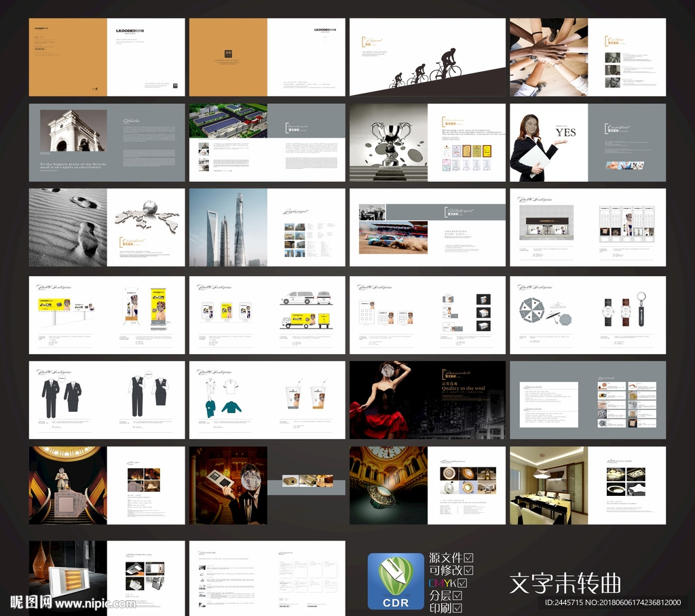Click the umbrella pattern graphic
The height and width of the screenshot is (616, 695).
[531, 311]
